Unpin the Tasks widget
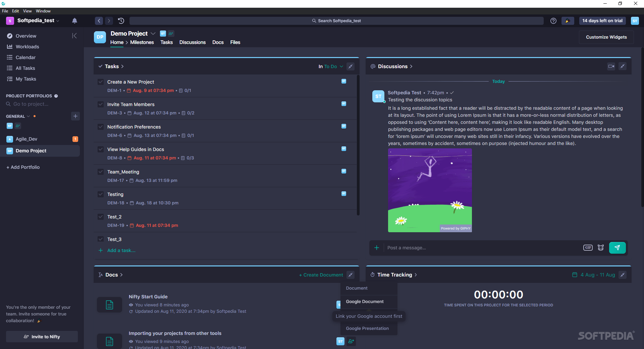Screen dimensions: 644x349 pos(351,66)
